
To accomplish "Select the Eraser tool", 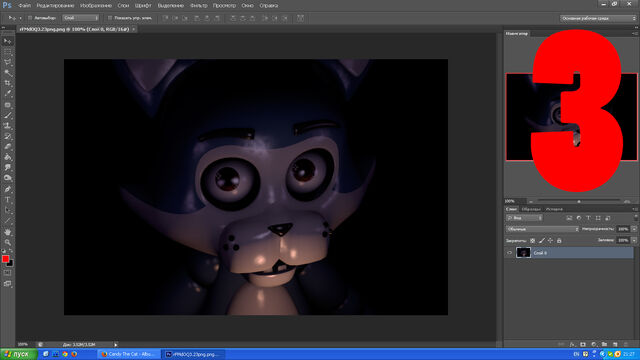I will pos(8,147).
